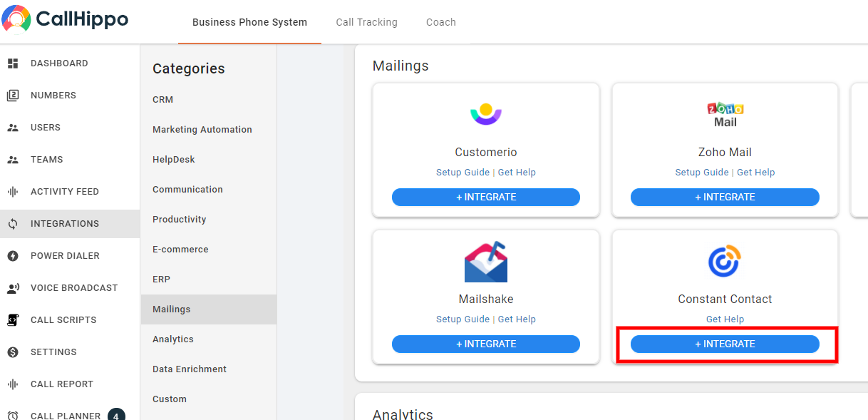Click the Constant Contact logo

tap(725, 262)
